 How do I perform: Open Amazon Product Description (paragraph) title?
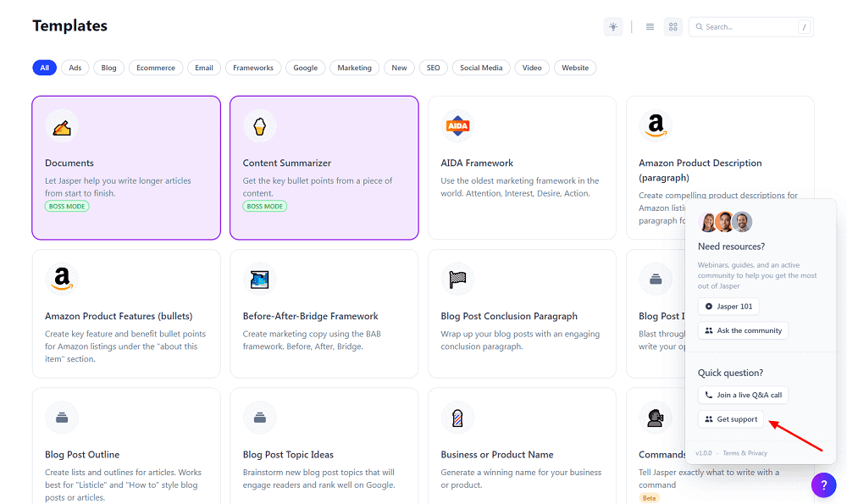[700, 170]
